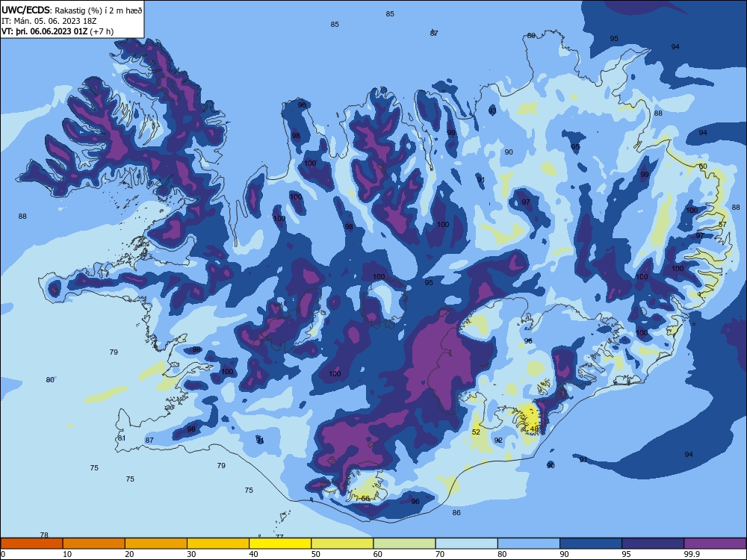Click the medium blue 80–90 legend swatch
The image size is (747, 560).
pyautogui.click(x=529, y=544)
